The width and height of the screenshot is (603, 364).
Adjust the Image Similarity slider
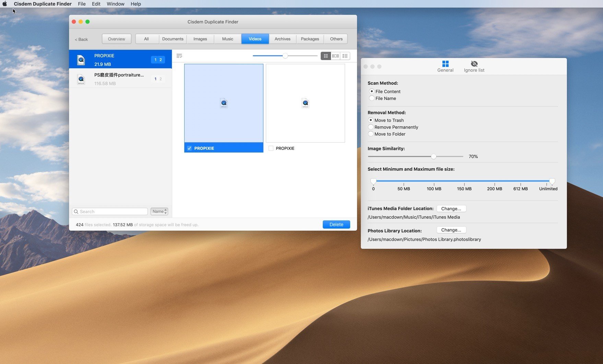pyautogui.click(x=434, y=156)
